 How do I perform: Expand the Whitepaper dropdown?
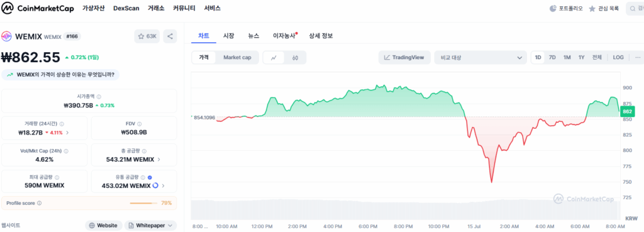[x=170, y=226]
